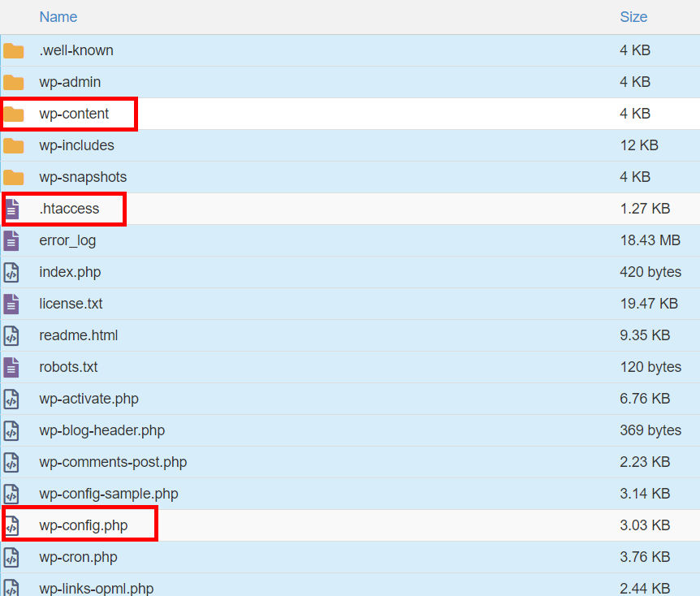Select the wp-cron.php file name

[x=78, y=557]
